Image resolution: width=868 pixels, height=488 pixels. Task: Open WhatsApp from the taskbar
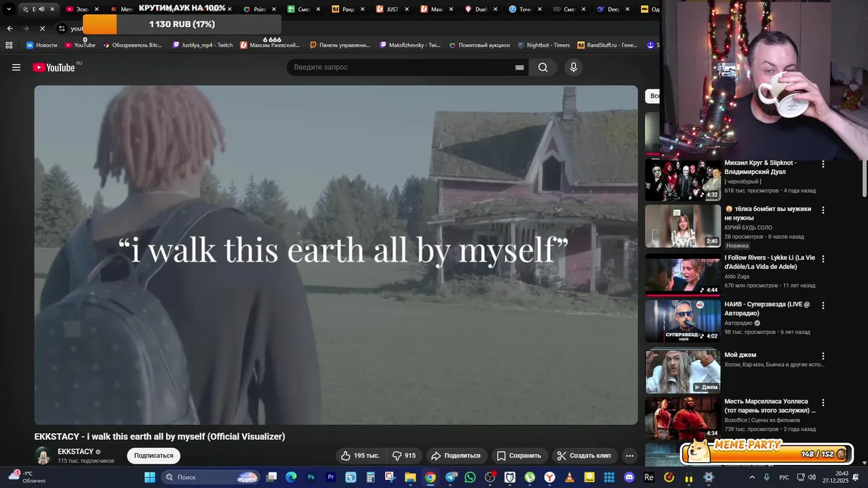click(x=470, y=477)
